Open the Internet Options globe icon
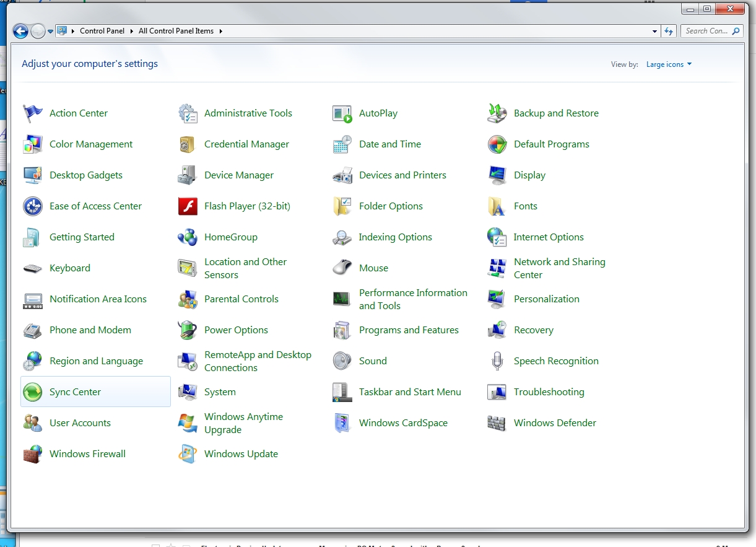Image resolution: width=756 pixels, height=547 pixels. [497, 237]
